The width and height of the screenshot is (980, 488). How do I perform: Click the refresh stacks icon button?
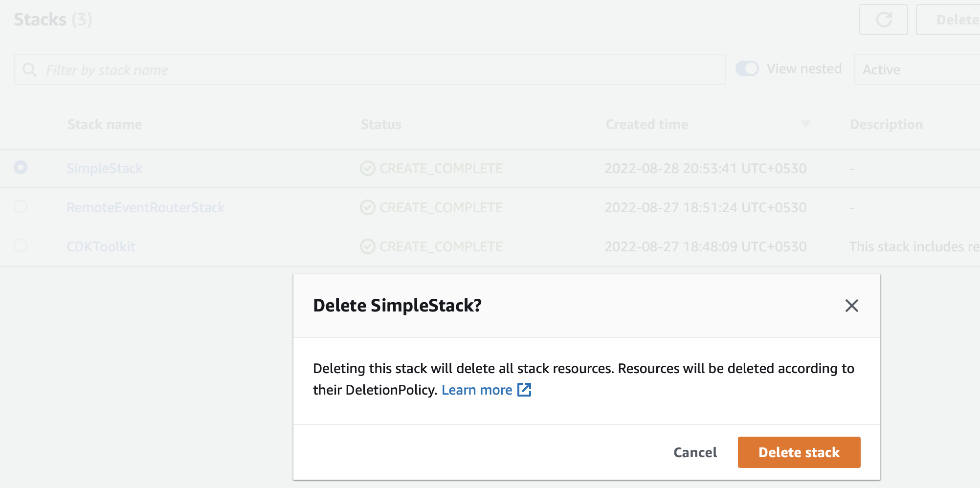pyautogui.click(x=883, y=20)
